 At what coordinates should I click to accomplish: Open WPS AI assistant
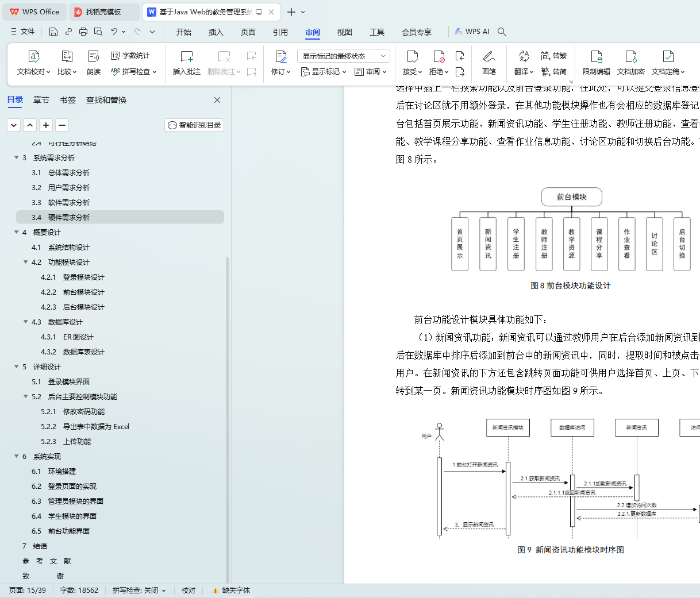(x=472, y=32)
